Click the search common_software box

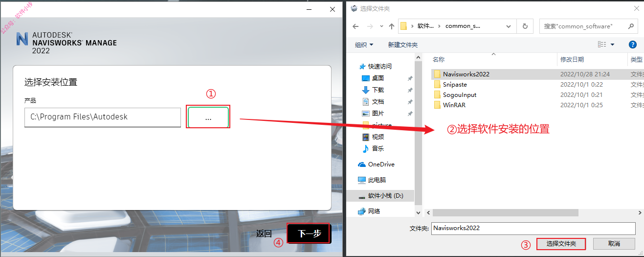(588, 26)
